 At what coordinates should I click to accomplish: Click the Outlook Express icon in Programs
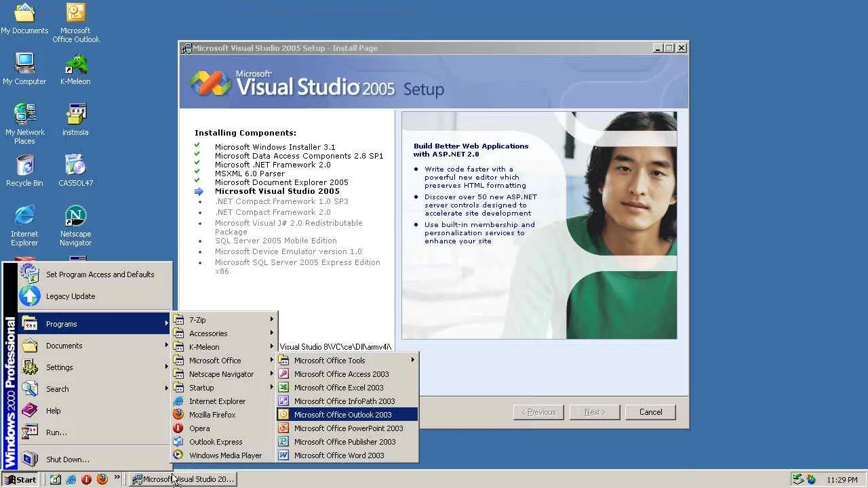(178, 441)
